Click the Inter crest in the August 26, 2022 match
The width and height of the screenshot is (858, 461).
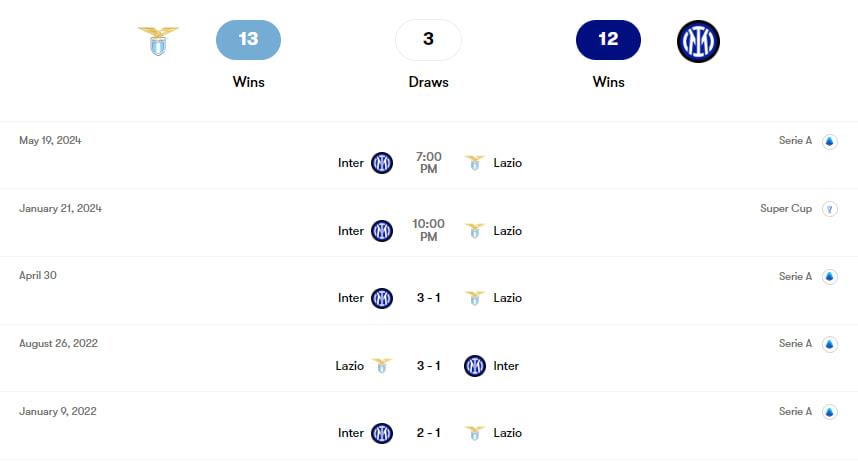475,366
